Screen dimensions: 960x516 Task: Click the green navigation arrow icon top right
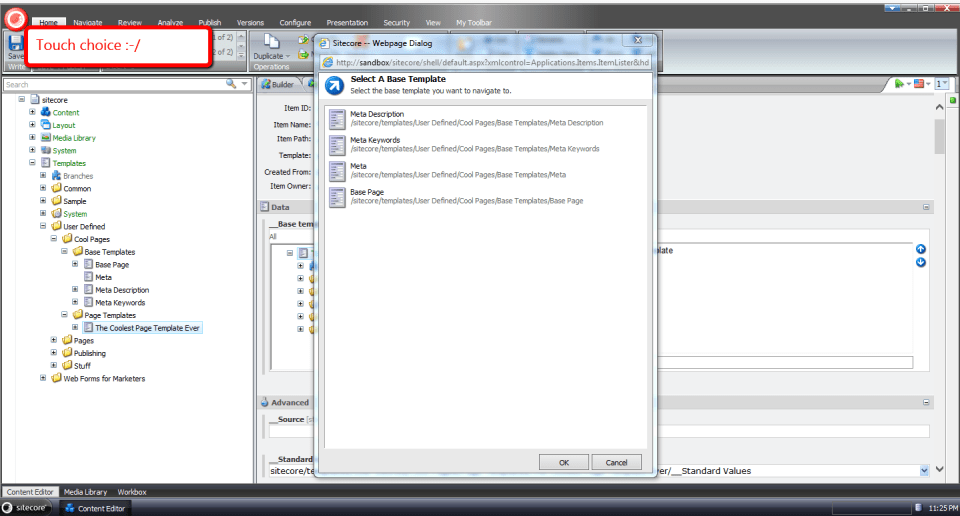point(899,84)
